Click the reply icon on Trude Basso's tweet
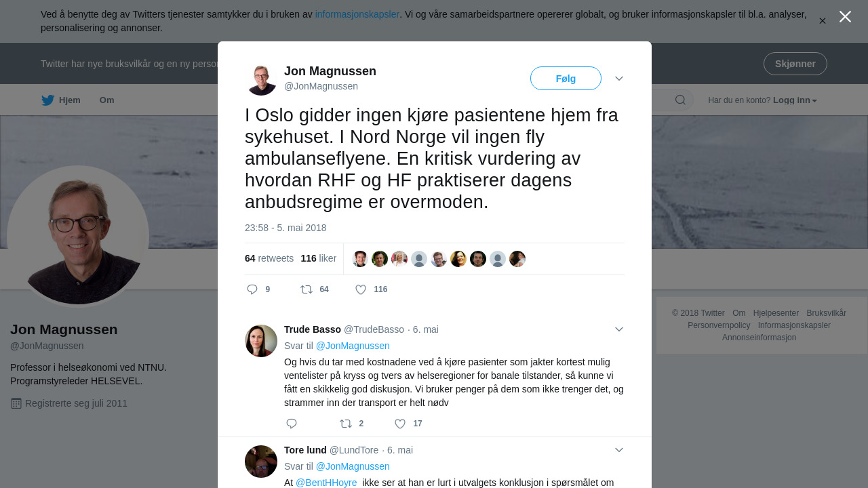 tap(292, 424)
